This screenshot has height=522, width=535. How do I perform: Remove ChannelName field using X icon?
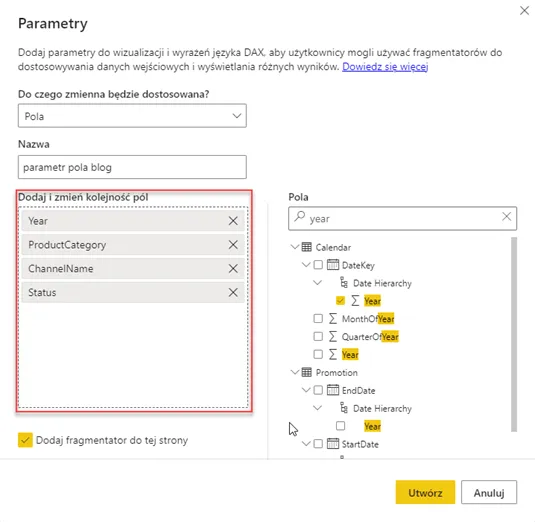[x=233, y=269]
